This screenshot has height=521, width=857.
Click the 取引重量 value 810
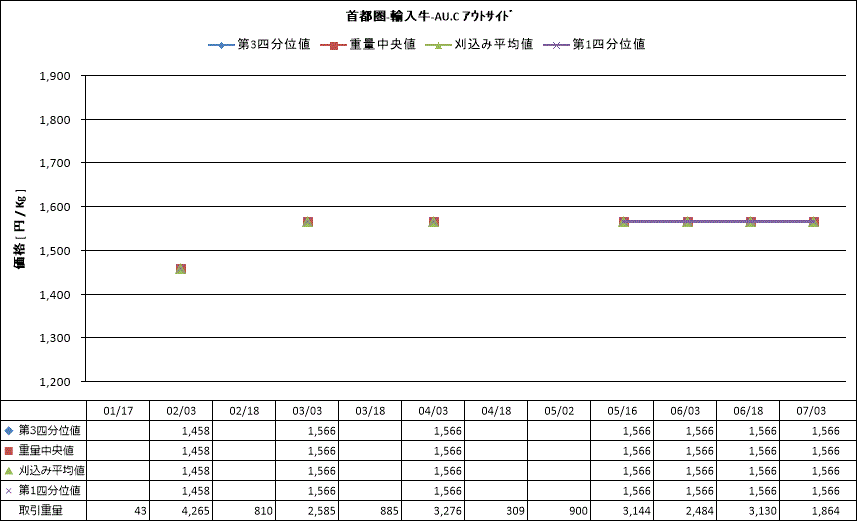click(263, 511)
